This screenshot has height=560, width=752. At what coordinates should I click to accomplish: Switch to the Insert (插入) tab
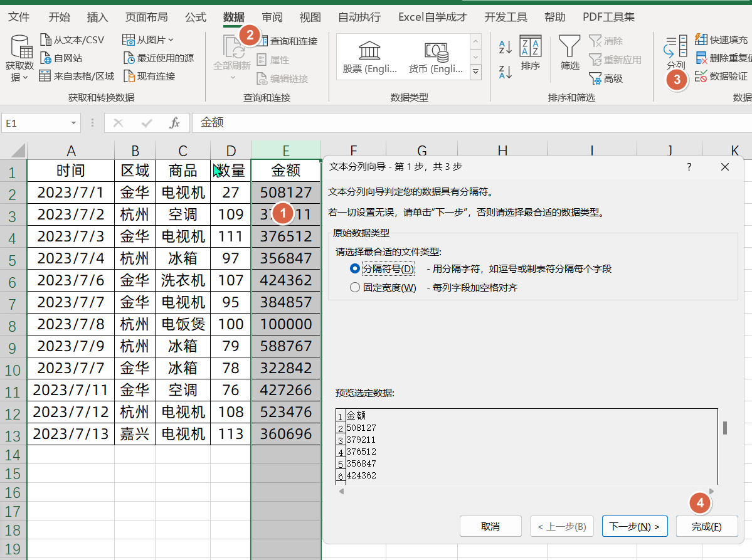[97, 18]
